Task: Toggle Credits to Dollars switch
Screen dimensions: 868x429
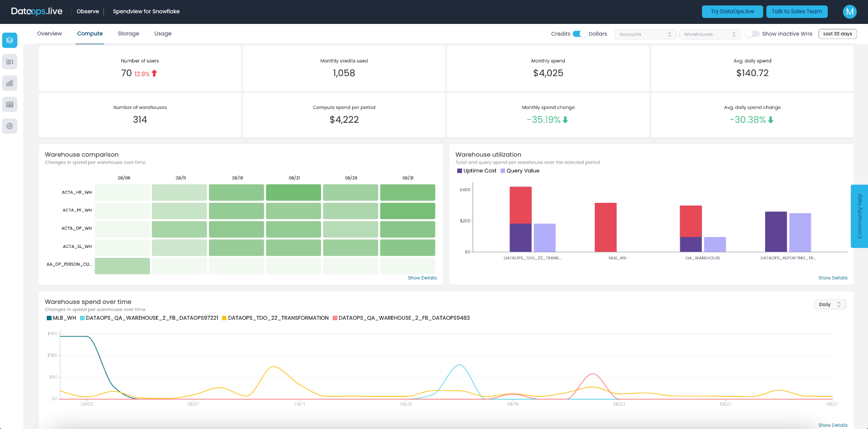Action: click(579, 34)
